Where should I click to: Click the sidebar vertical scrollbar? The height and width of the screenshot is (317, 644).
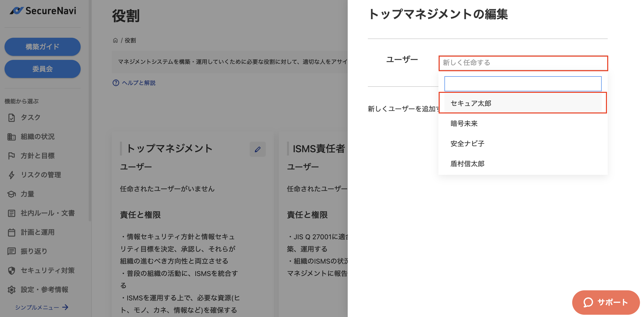(x=90, y=111)
